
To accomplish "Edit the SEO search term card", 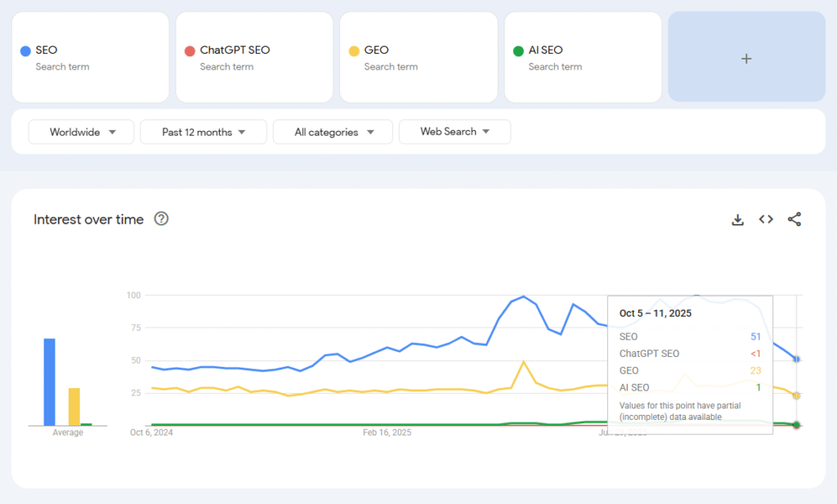I will 90,57.
